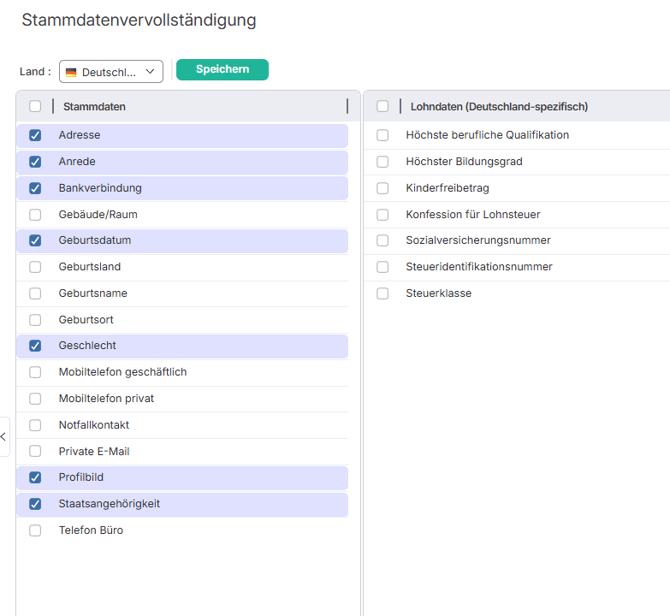Enable the Notfallkontakt checkbox
Screen dimensions: 670x616
(x=35, y=425)
